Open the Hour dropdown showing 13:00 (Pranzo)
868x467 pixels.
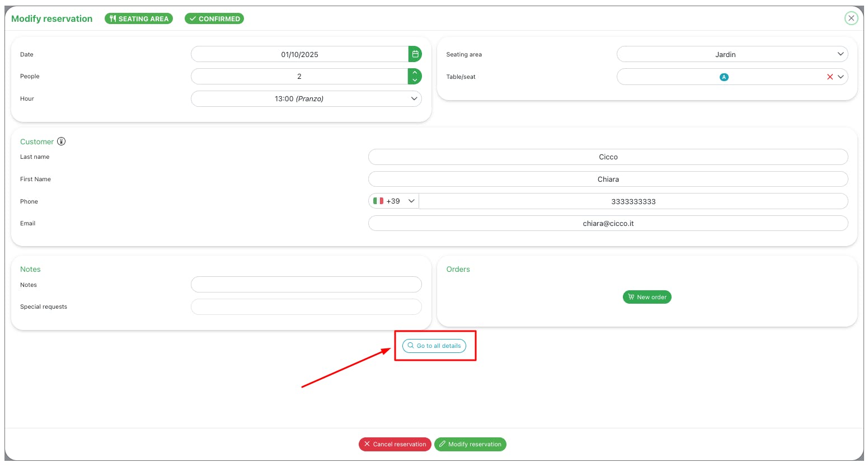pos(306,99)
